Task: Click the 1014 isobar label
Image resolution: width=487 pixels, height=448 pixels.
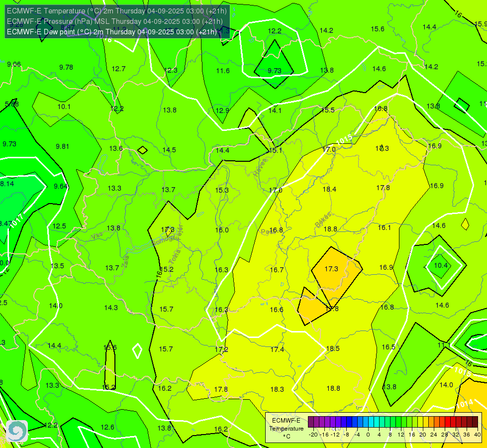Action: coord(465,405)
